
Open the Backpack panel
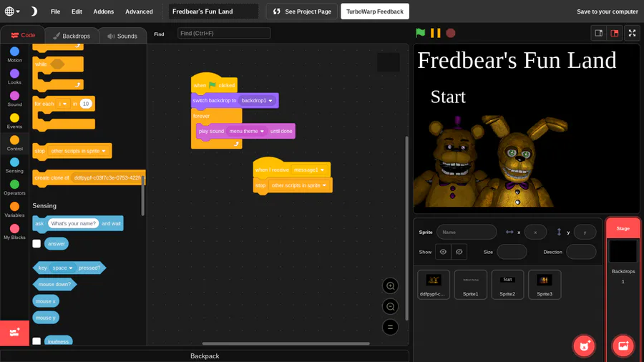[x=205, y=356]
